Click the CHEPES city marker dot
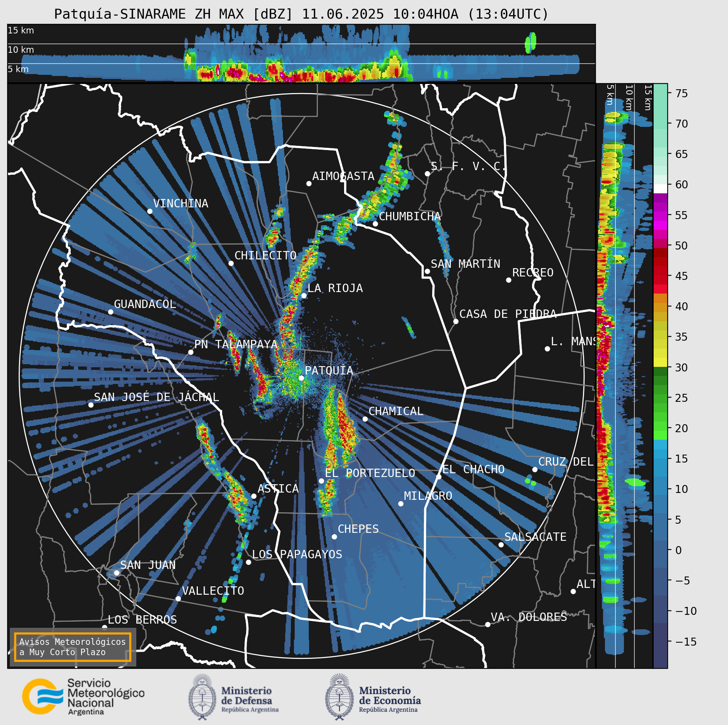This screenshot has height=725, width=728. (x=334, y=537)
